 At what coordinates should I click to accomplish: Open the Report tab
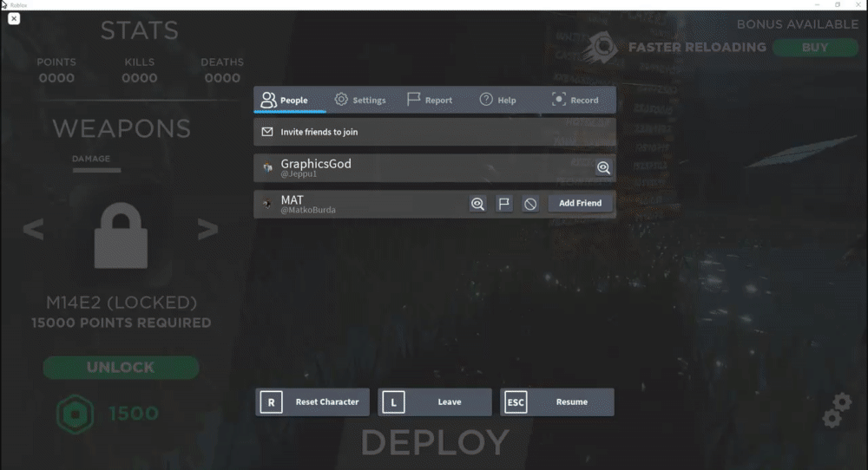(x=430, y=100)
